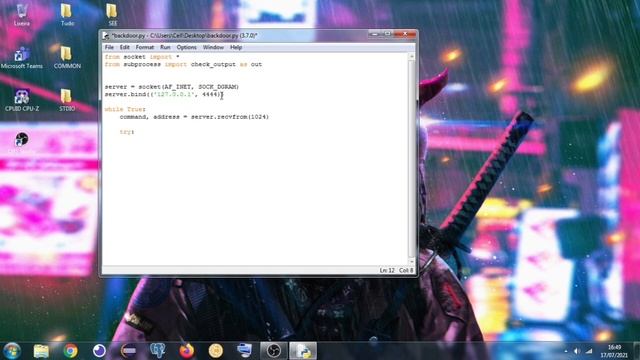Launch Firefox from the taskbar
The width and height of the screenshot is (640, 360).
pyautogui.click(x=187, y=351)
